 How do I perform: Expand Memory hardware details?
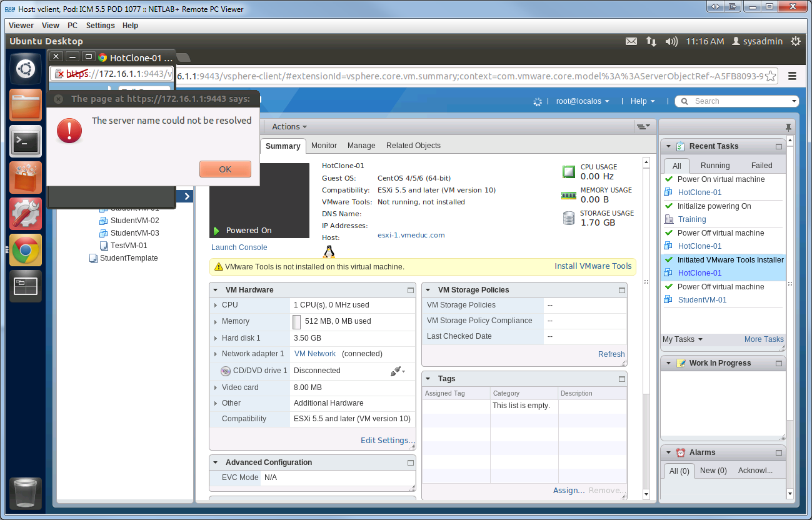pyautogui.click(x=216, y=321)
